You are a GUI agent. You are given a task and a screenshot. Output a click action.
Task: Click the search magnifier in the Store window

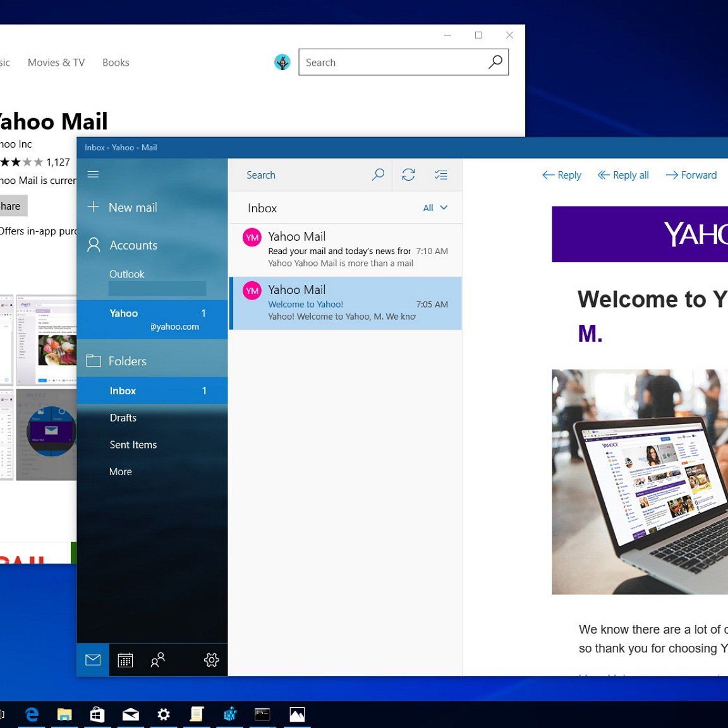(495, 62)
